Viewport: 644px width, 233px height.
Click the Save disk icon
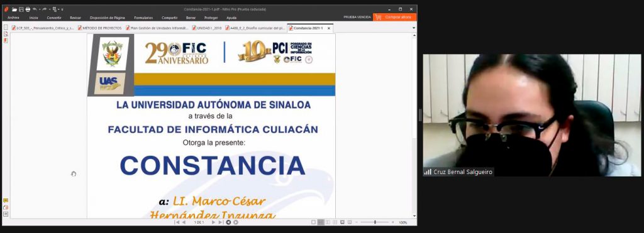[x=21, y=9]
